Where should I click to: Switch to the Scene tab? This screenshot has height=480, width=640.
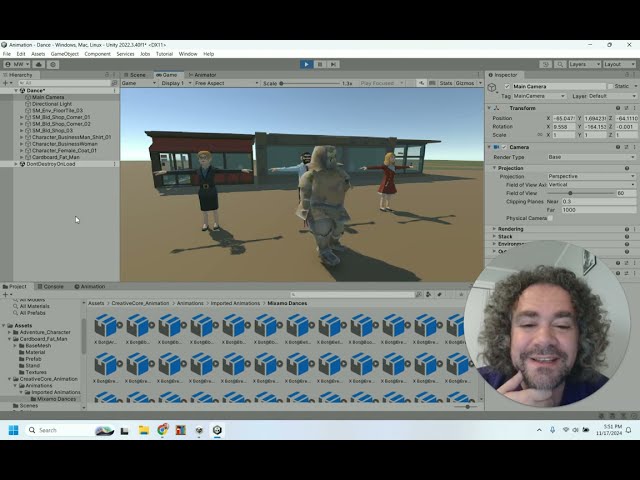click(x=134, y=75)
